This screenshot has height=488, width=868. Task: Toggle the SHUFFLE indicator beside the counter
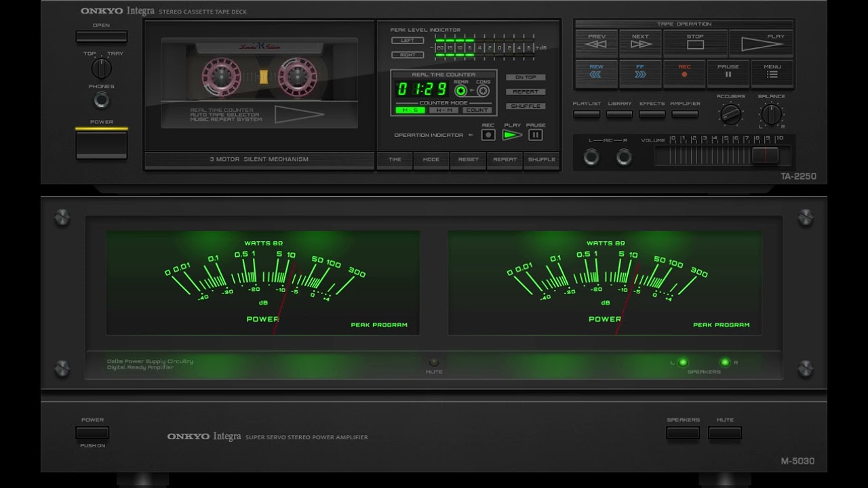coord(526,106)
